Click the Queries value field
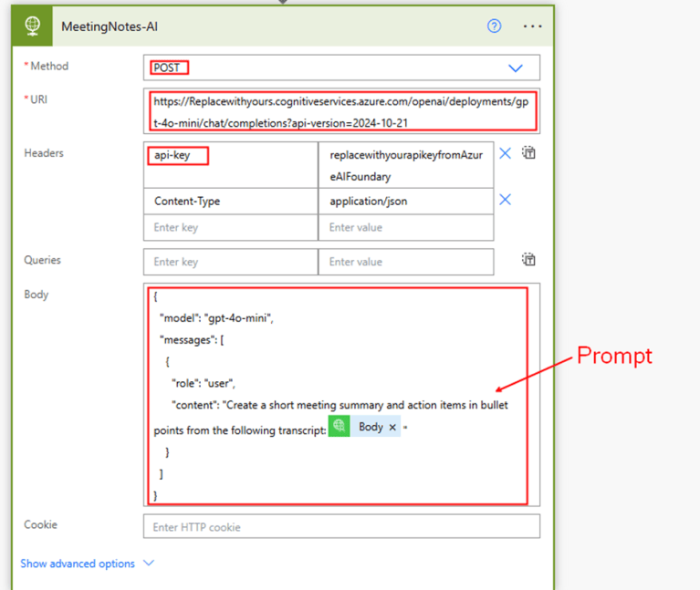The height and width of the screenshot is (590, 700). [x=406, y=262]
